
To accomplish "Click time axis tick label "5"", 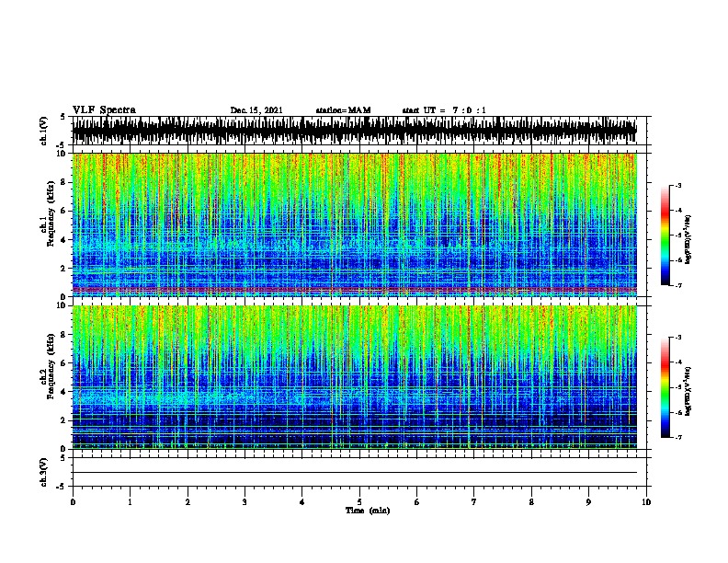I will pos(359,501).
